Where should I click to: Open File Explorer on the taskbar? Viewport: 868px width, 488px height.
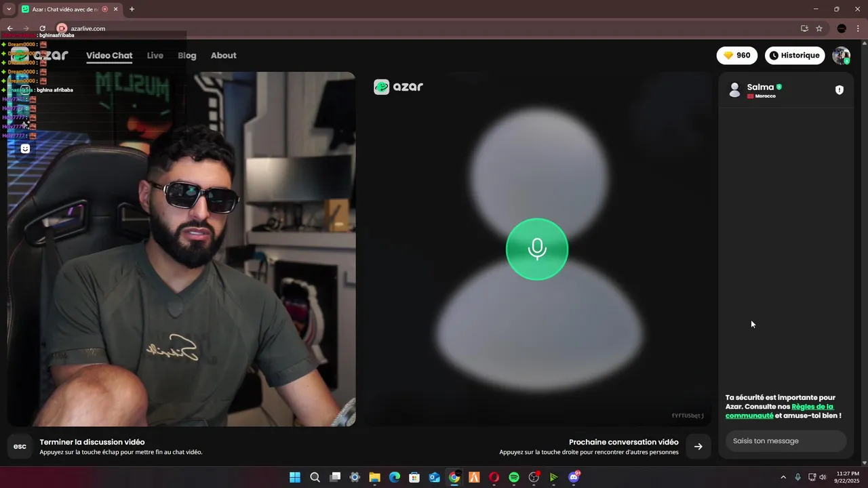[x=374, y=477]
